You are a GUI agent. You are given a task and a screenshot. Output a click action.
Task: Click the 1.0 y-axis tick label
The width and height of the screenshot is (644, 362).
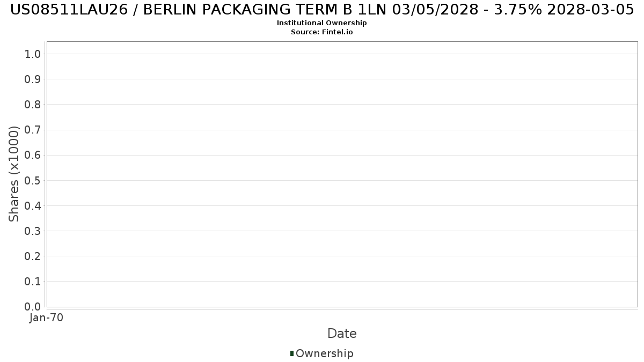pyautogui.click(x=33, y=54)
